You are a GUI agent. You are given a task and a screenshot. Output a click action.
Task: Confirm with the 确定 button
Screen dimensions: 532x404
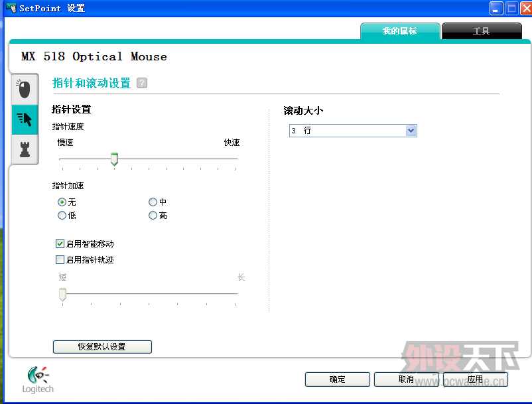click(x=337, y=379)
